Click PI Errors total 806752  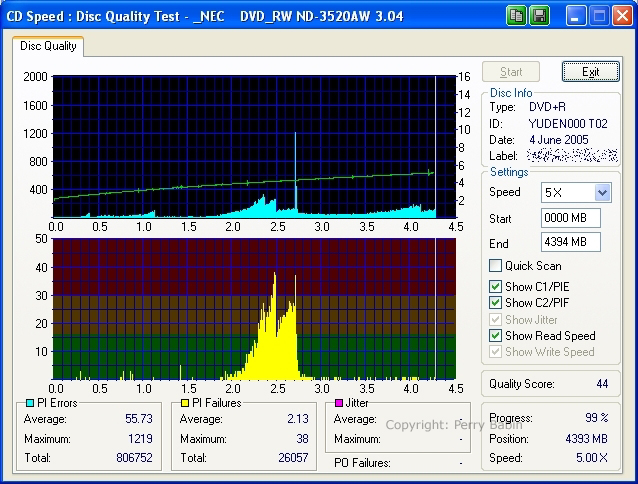[x=134, y=458]
